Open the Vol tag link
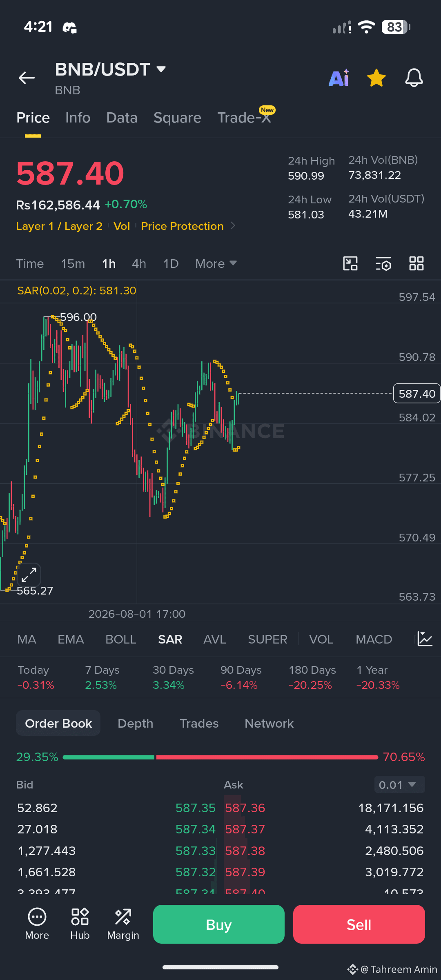The width and height of the screenshot is (441, 980). click(122, 226)
